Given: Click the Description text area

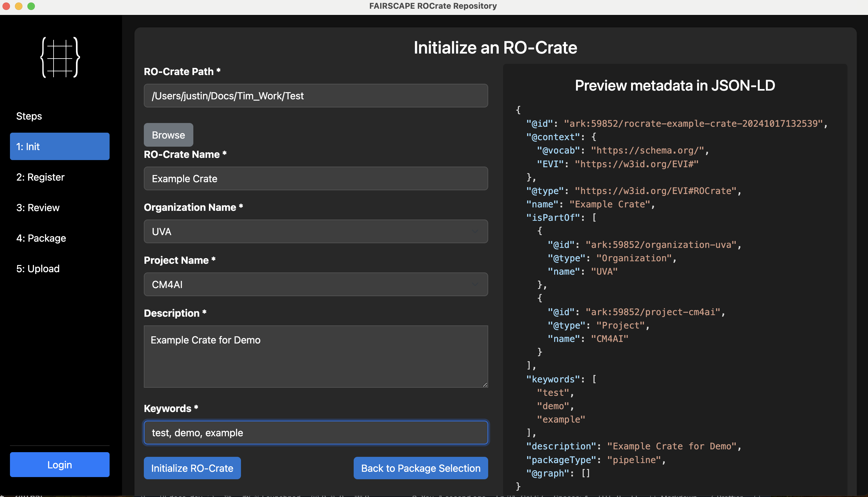Looking at the screenshot, I should [x=316, y=357].
